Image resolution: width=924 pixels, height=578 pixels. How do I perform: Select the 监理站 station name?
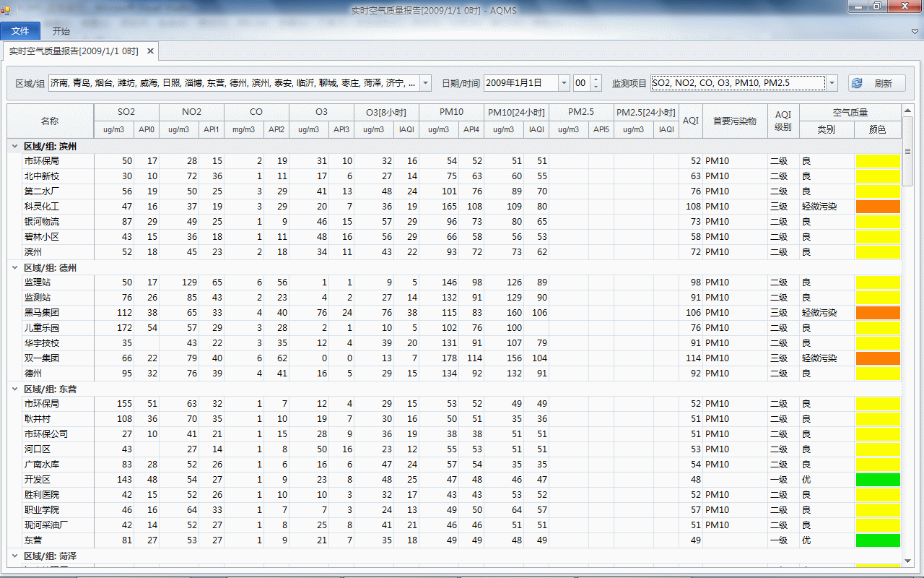[37, 282]
